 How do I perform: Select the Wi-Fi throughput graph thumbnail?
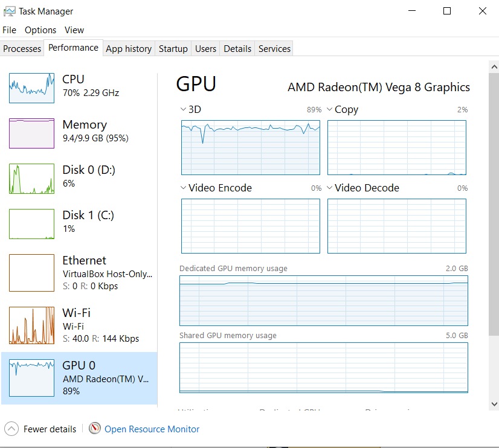click(31, 325)
